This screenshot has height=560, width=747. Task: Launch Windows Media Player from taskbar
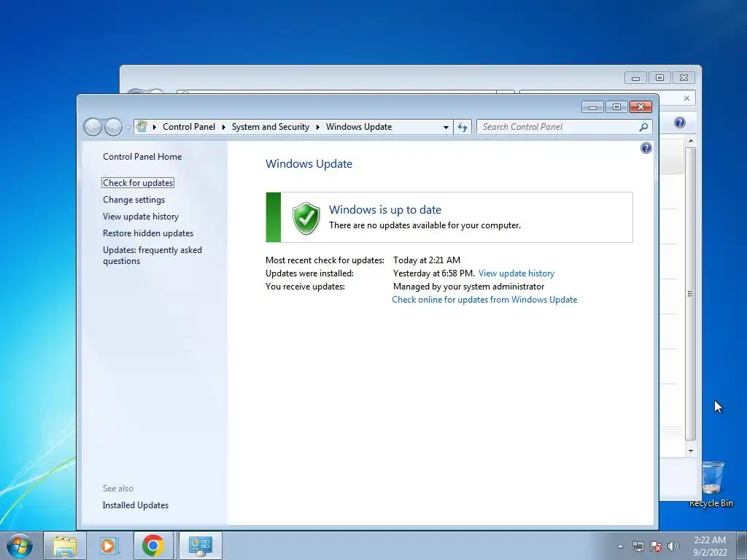pos(109,545)
